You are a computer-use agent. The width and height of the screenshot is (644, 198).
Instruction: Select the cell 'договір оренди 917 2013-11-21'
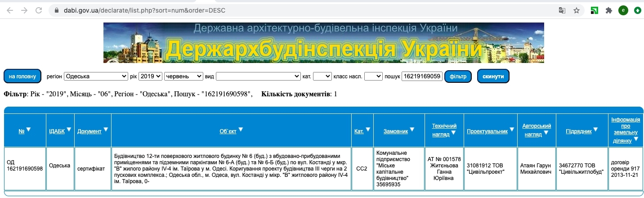(x=626, y=169)
